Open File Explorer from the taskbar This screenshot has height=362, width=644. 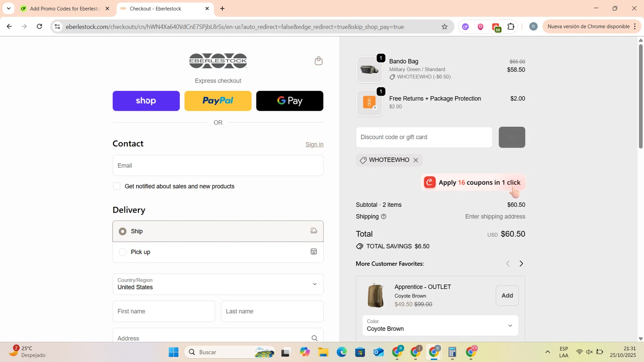[x=323, y=352]
